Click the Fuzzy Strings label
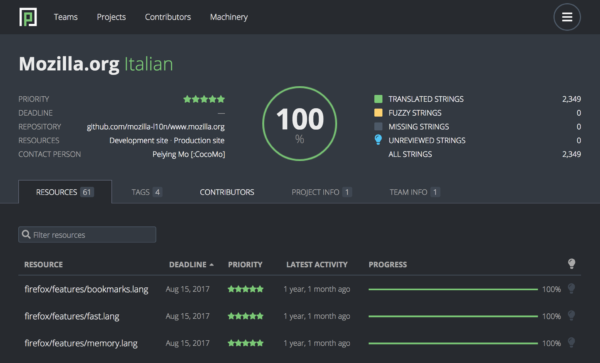The height and width of the screenshot is (363, 600). [415, 113]
